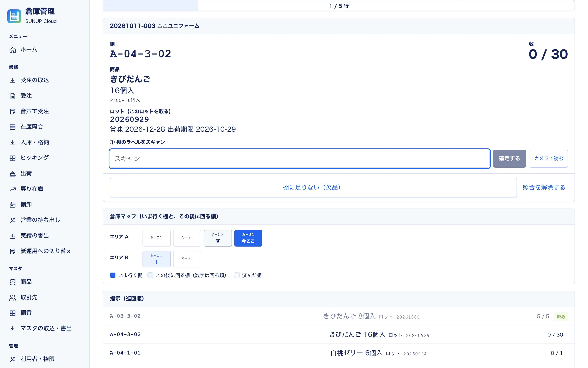This screenshot has height=368, width=588.
Task: Click the ピッキング grid icon
Action: click(13, 158)
